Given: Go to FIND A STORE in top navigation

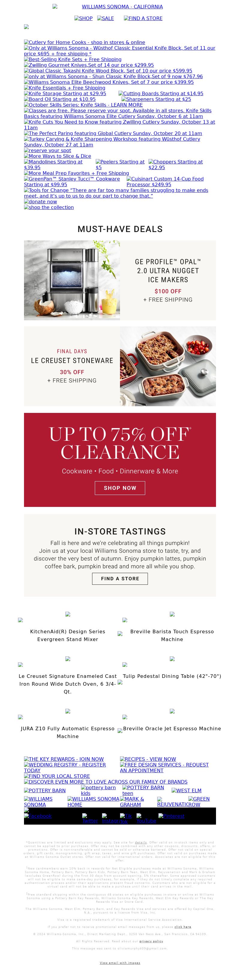Looking at the screenshot, I should (x=143, y=18).
